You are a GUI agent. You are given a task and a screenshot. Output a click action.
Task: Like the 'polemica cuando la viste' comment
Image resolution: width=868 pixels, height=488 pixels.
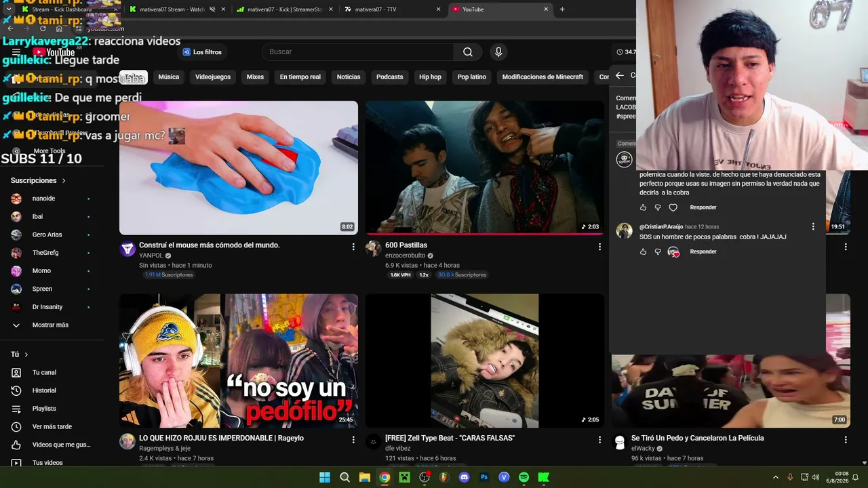[644, 207]
